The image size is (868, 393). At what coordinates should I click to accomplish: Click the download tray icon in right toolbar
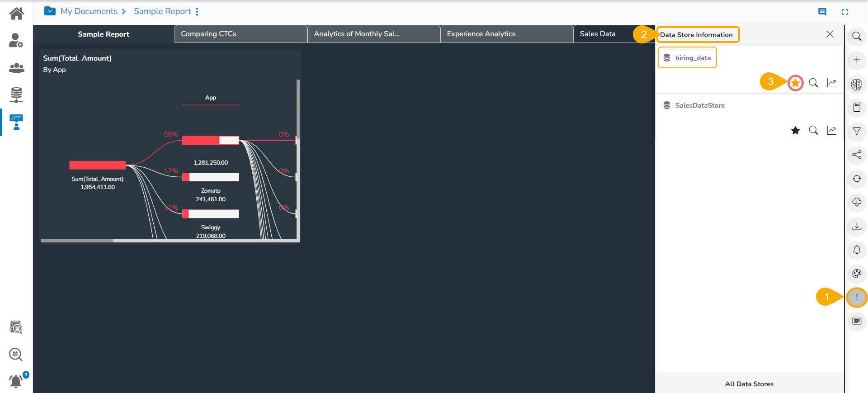tap(857, 226)
